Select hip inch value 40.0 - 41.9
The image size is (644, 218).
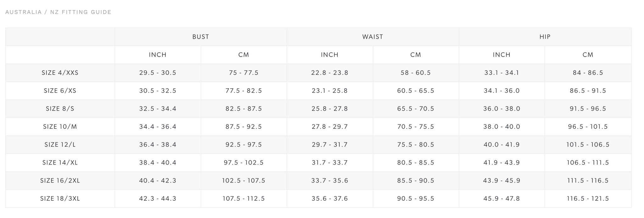pyautogui.click(x=502, y=144)
